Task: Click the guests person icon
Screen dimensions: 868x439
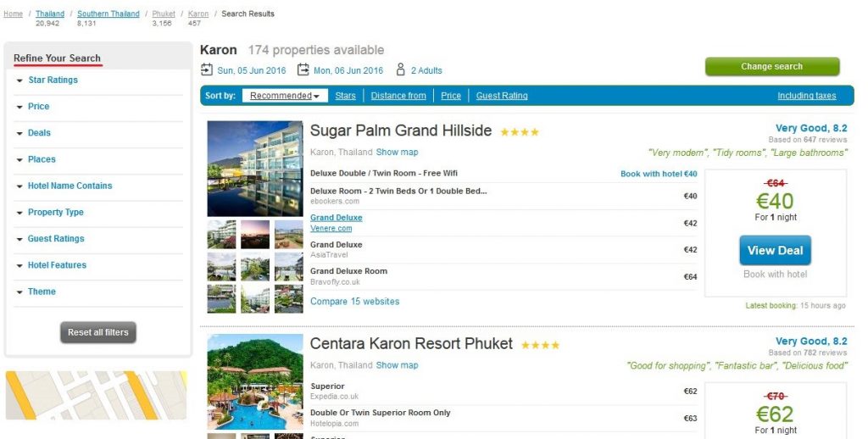Action: [x=400, y=69]
